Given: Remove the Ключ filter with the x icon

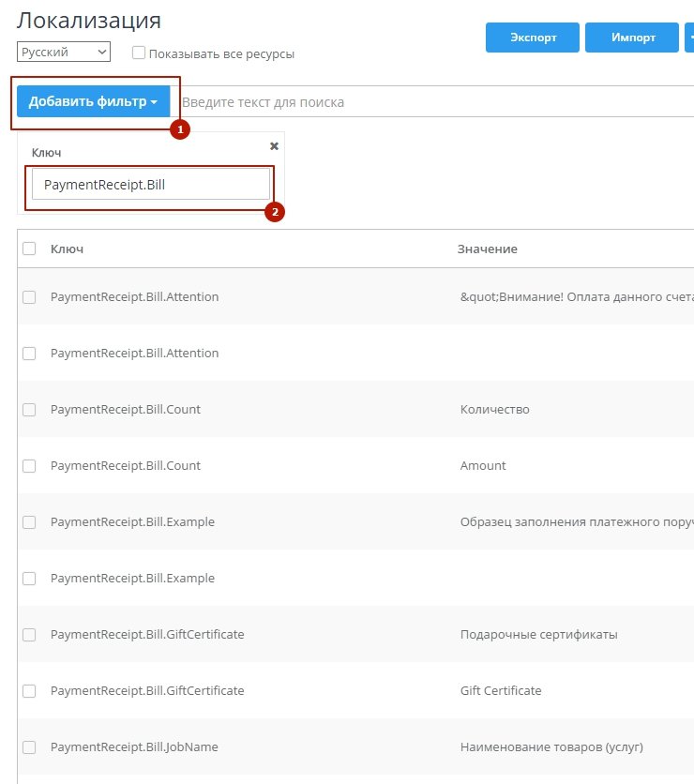Looking at the screenshot, I should (x=274, y=146).
